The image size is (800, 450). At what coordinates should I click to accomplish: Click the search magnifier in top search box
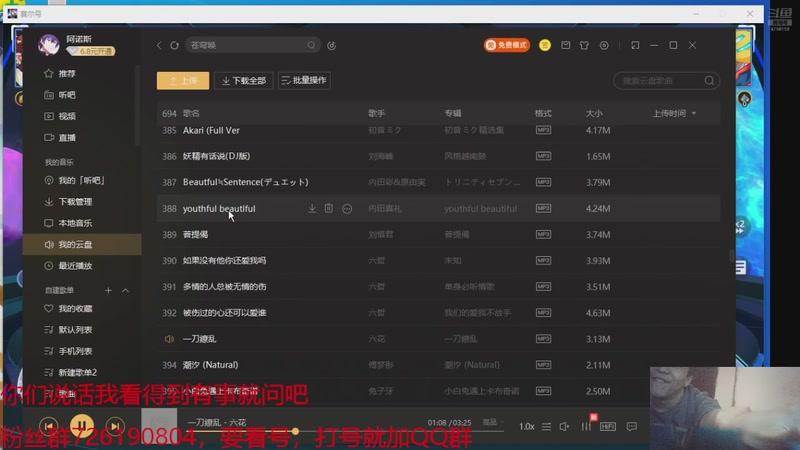311,45
